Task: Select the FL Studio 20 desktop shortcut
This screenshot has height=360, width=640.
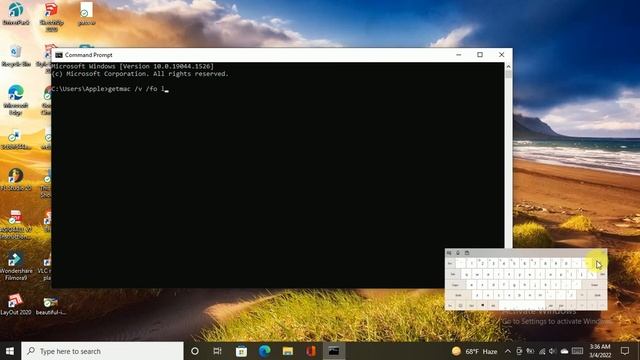Action: coord(16,180)
